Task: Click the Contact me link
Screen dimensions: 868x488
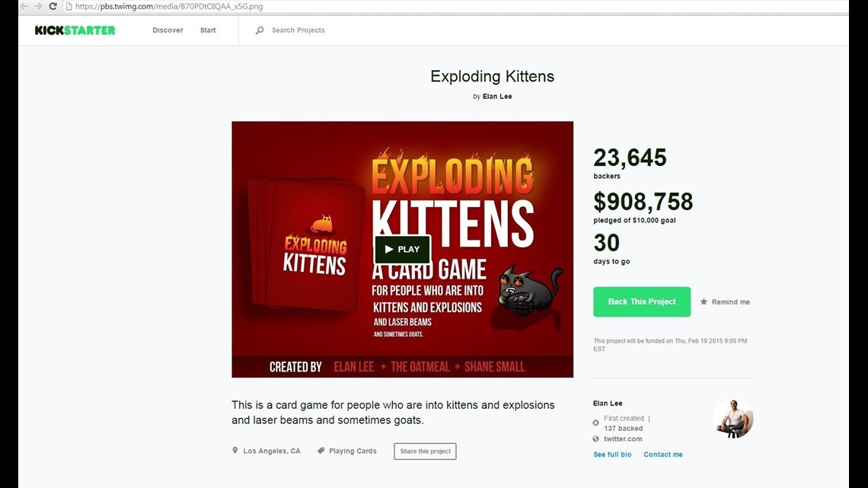Action: tap(662, 455)
